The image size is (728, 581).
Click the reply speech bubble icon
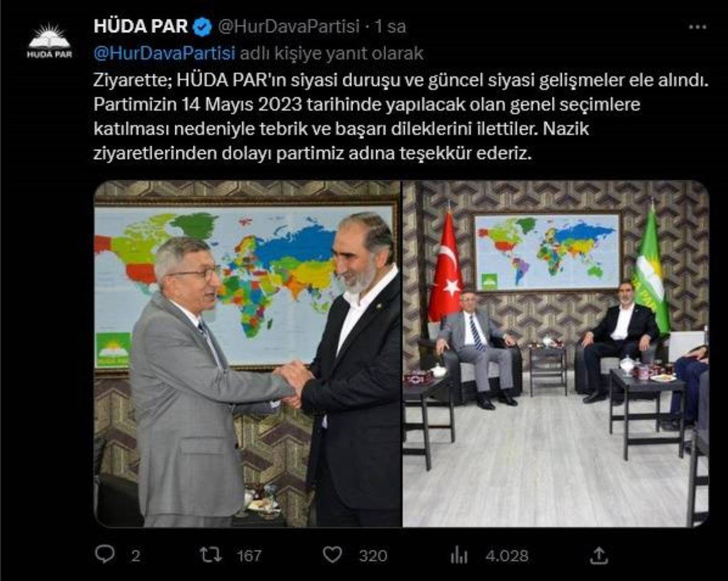click(x=105, y=554)
